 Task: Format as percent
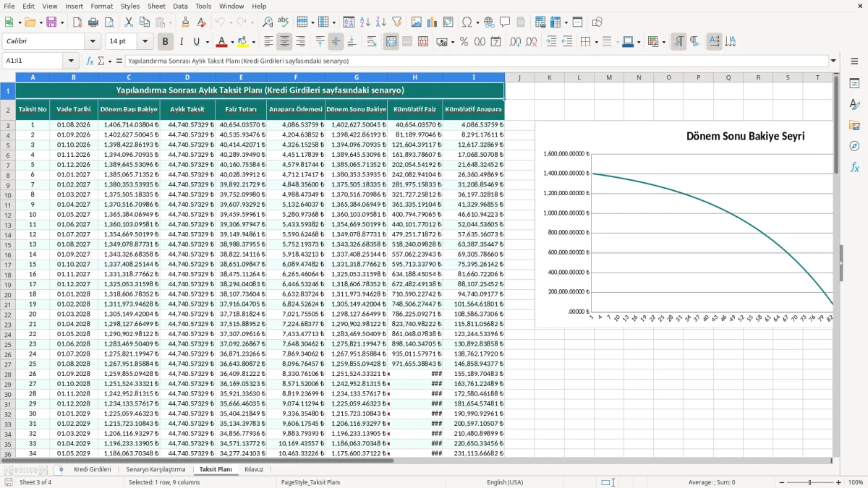[464, 42]
